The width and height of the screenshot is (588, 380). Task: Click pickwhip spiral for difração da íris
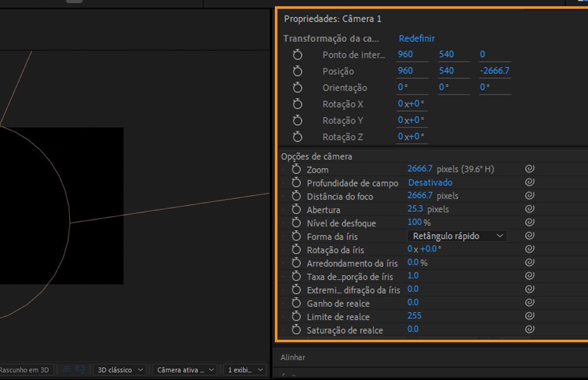point(529,289)
